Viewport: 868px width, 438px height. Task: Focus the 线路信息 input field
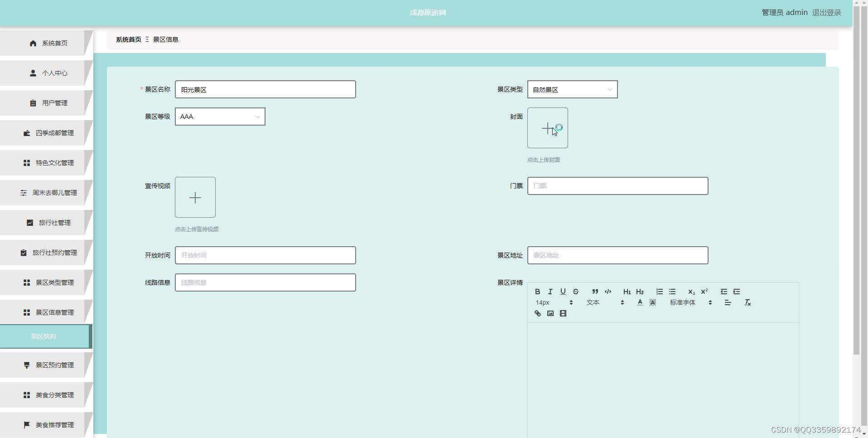(265, 282)
